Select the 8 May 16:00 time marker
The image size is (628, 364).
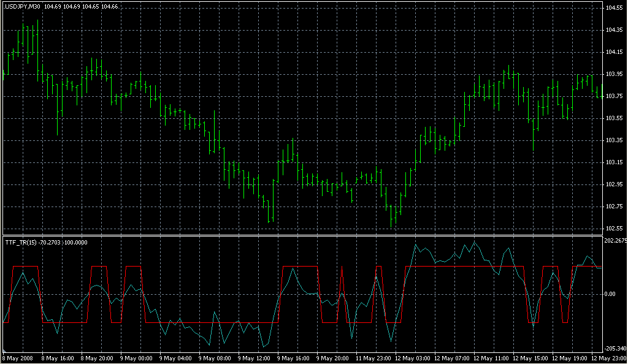click(57, 358)
